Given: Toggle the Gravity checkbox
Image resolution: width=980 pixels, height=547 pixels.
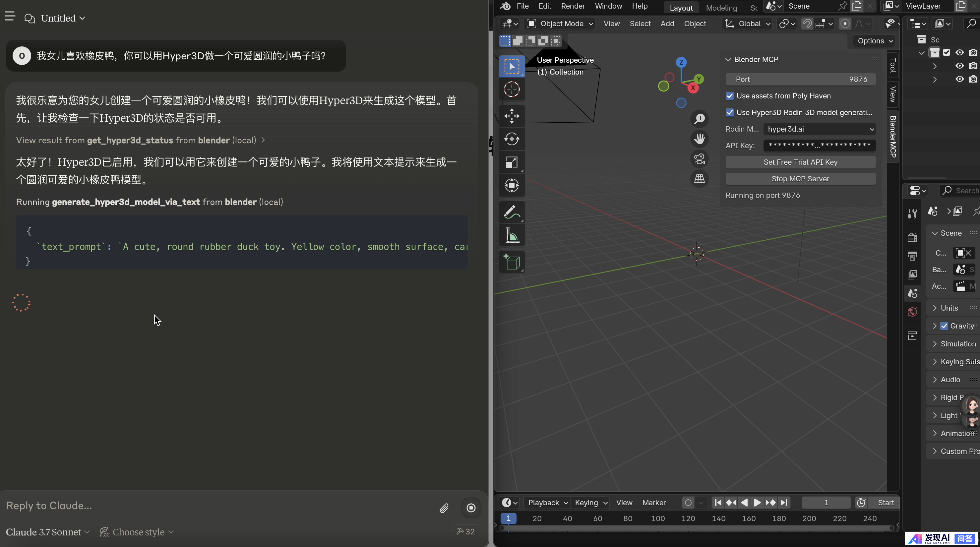Looking at the screenshot, I should [944, 326].
